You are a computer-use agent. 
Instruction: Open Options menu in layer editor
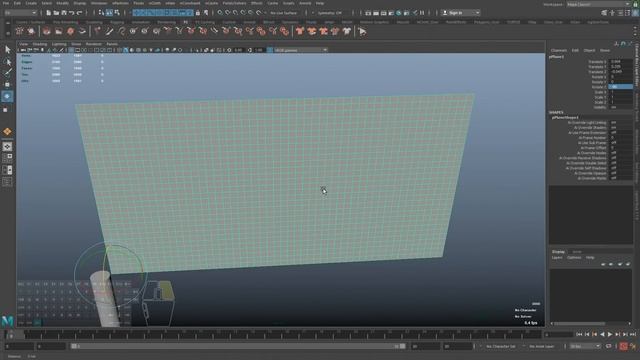(x=574, y=258)
